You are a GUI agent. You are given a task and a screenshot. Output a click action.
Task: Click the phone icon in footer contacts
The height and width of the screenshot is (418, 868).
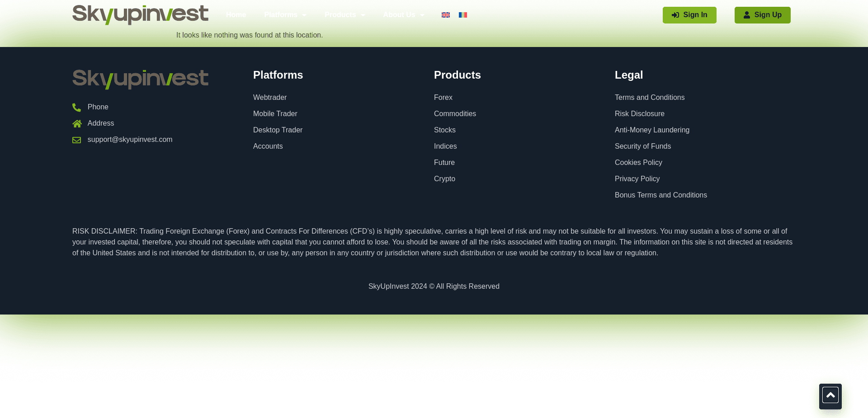coord(76,107)
